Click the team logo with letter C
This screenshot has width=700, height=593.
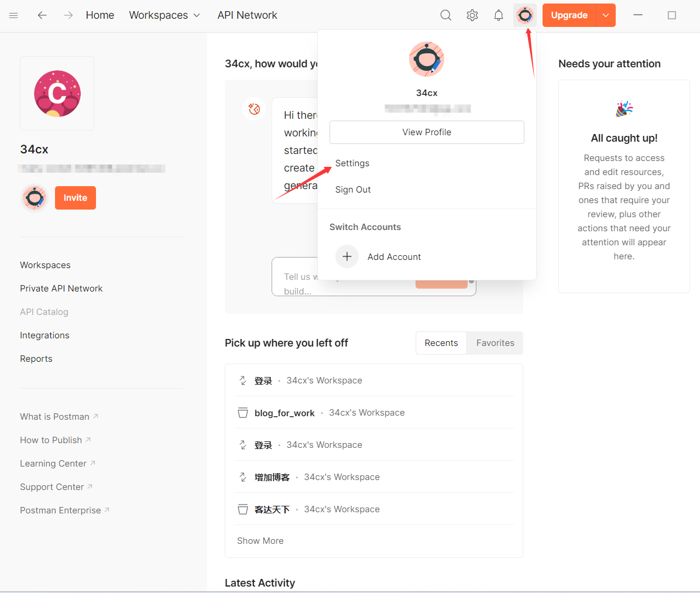[x=57, y=93]
